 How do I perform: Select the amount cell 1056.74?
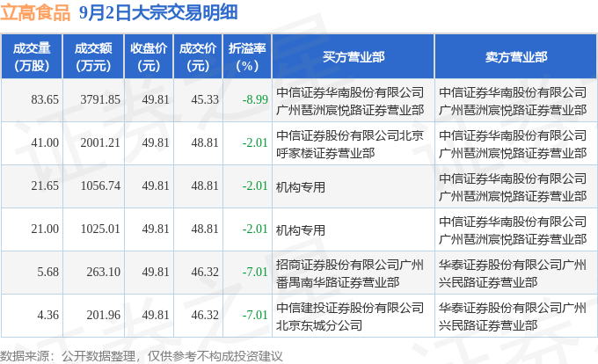(x=100, y=186)
